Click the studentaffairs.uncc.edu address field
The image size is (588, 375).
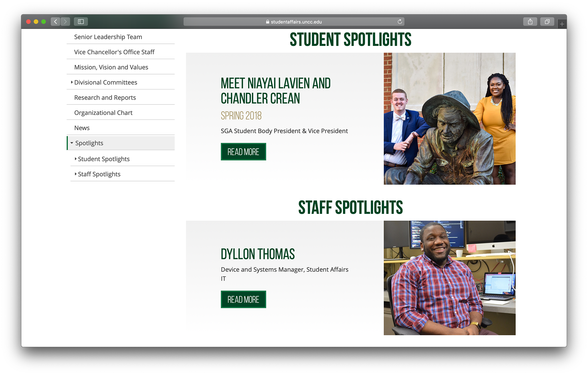(306, 22)
